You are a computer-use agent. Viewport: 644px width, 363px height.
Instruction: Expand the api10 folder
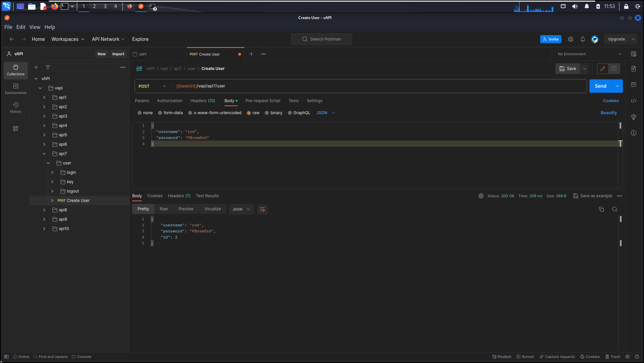[44, 229]
